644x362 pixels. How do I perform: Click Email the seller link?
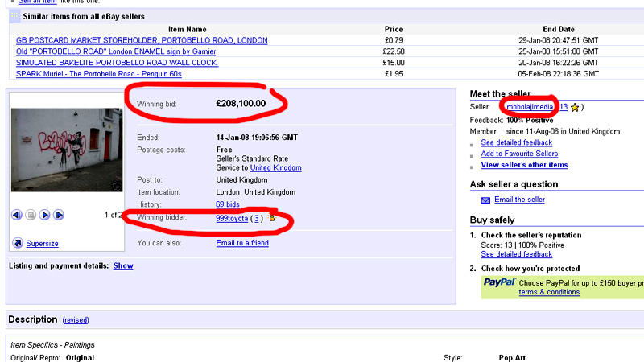click(x=519, y=200)
